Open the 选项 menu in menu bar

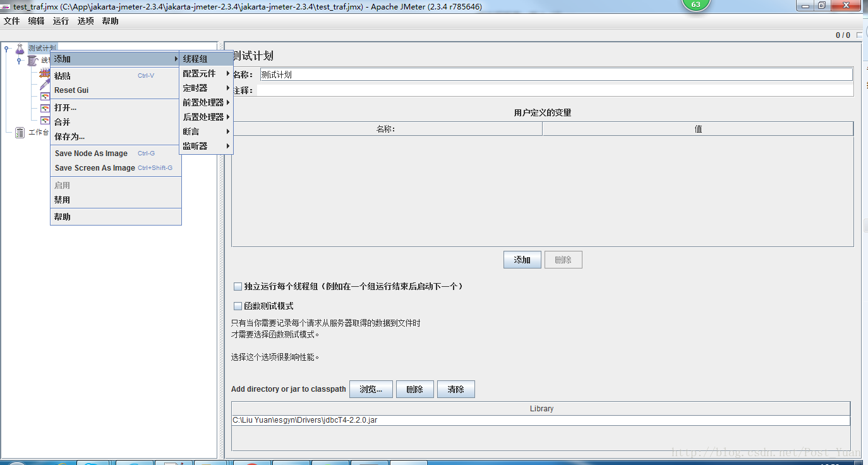tap(86, 21)
